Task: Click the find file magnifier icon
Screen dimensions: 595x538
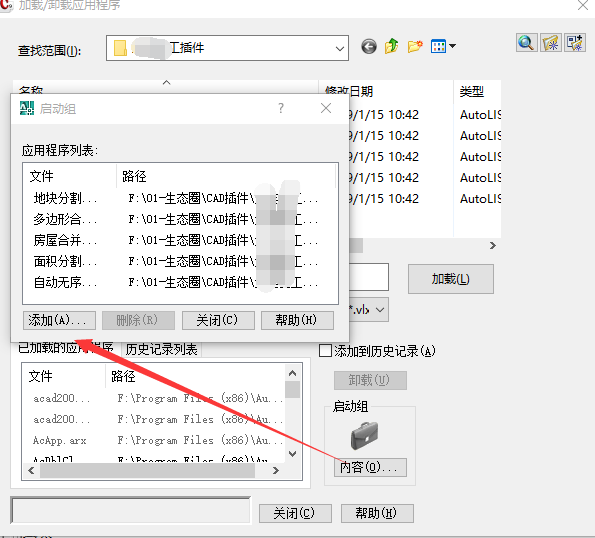Action: coord(526,43)
